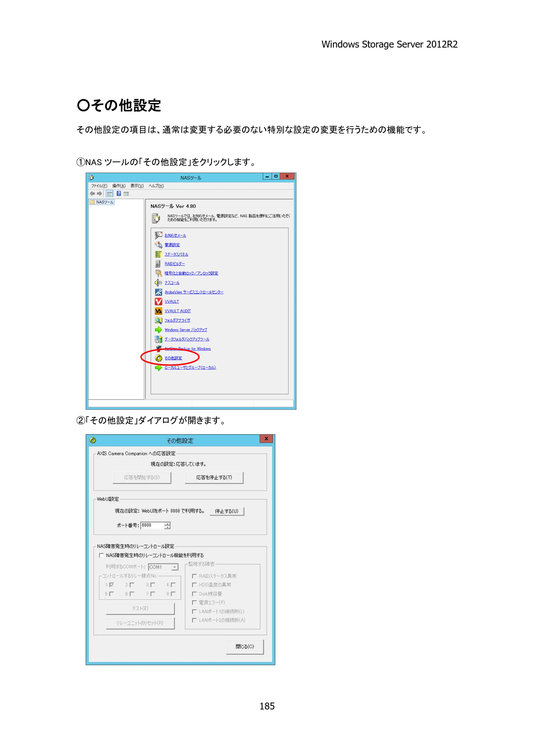Toggle LANポート1の接続断(L) checkbox

(194, 611)
